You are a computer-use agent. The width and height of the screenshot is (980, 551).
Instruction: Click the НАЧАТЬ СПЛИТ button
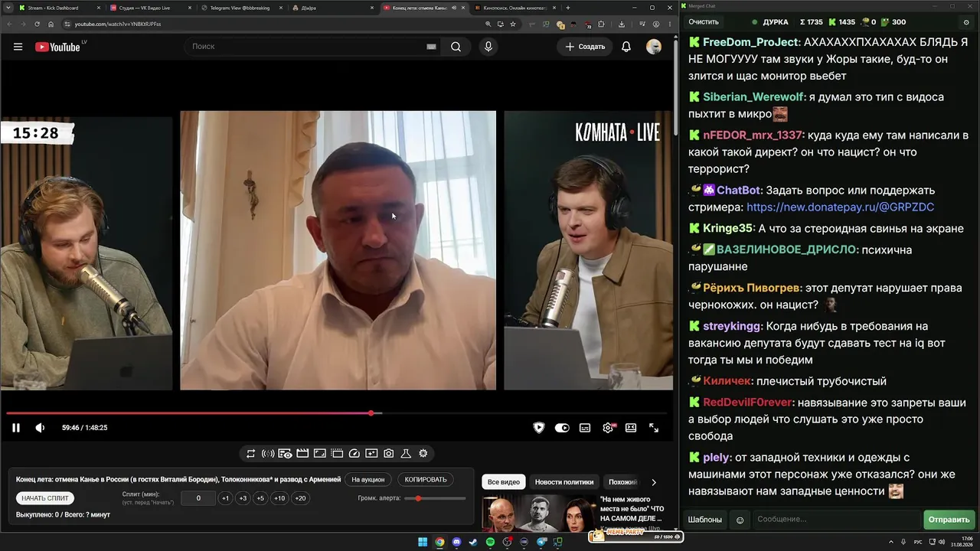(45, 498)
